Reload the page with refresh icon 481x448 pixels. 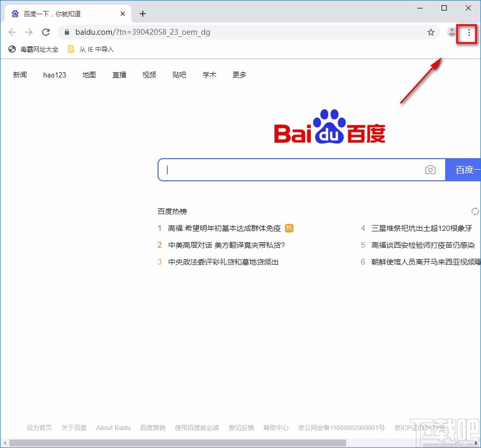[46, 32]
